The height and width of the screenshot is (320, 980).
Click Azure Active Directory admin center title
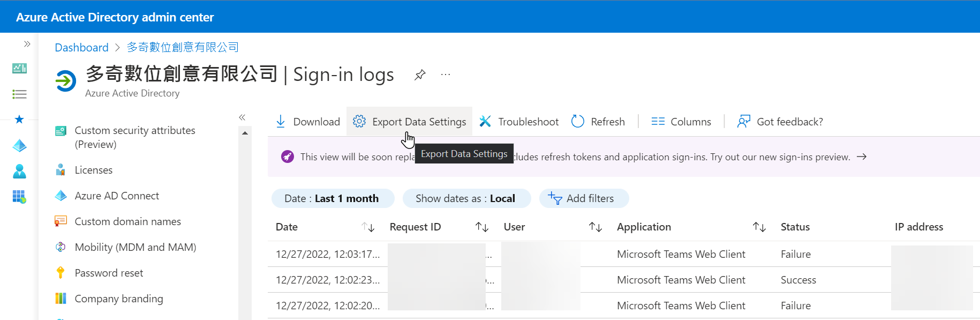(115, 17)
